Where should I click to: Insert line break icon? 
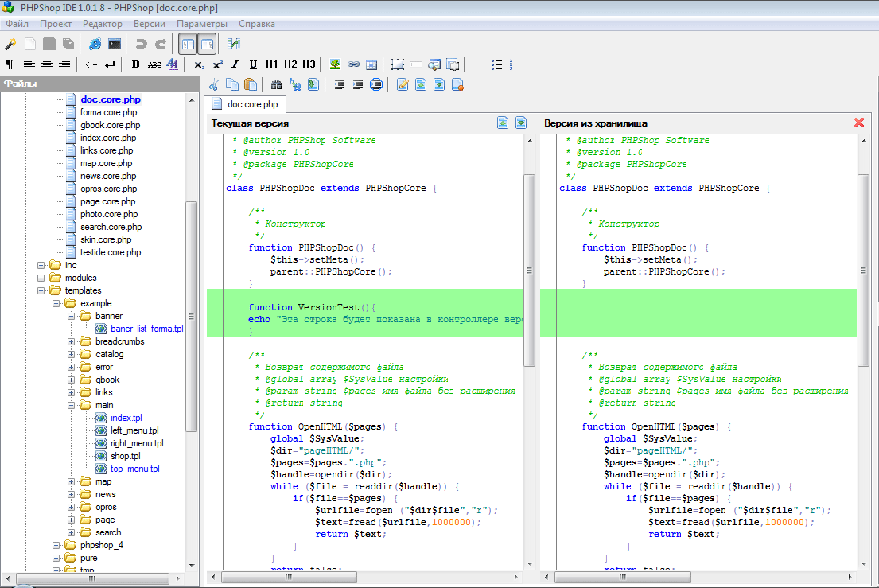pos(110,64)
